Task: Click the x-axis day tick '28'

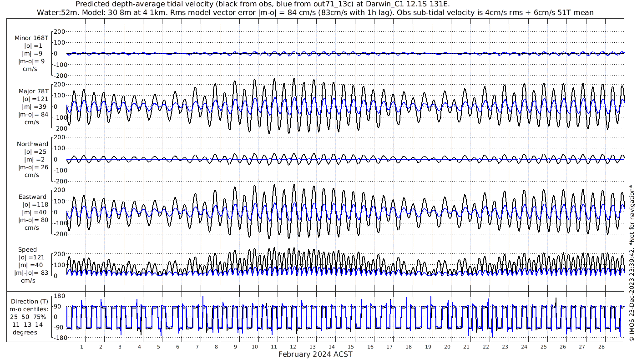Action: [x=602, y=347]
